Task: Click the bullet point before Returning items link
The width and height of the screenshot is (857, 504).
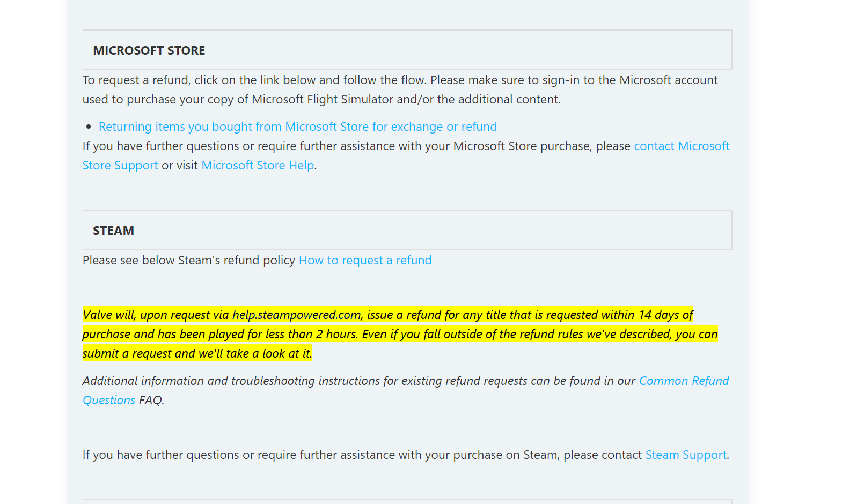Action: click(89, 127)
